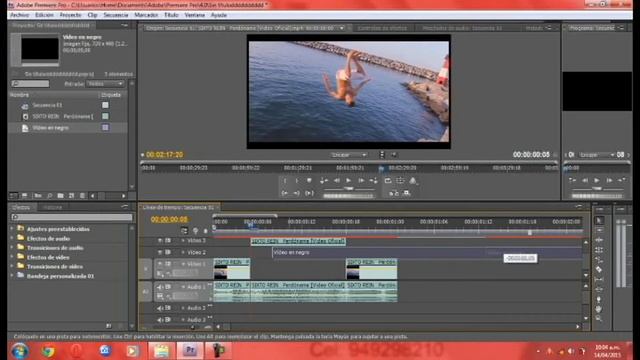Select the Rate Stretch tool

[x=599, y=260]
